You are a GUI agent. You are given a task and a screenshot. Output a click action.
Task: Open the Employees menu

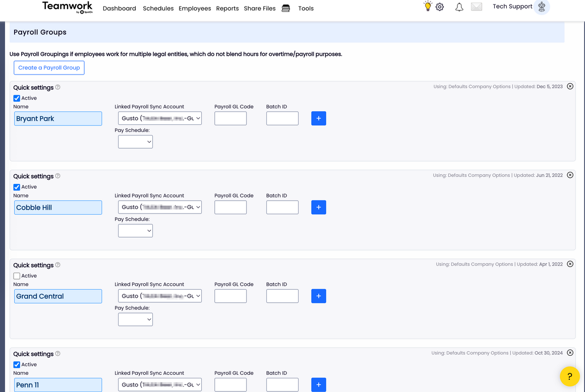pos(195,8)
